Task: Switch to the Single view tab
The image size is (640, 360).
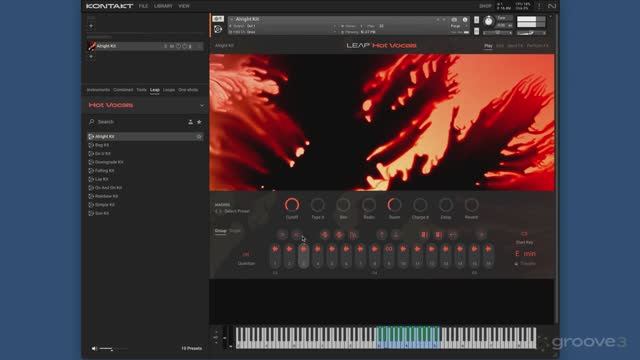Action: (x=235, y=231)
